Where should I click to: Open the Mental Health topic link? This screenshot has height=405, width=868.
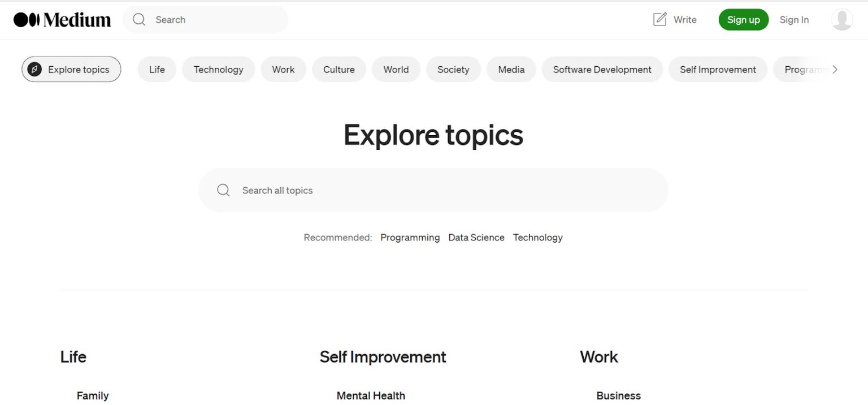[x=371, y=395]
